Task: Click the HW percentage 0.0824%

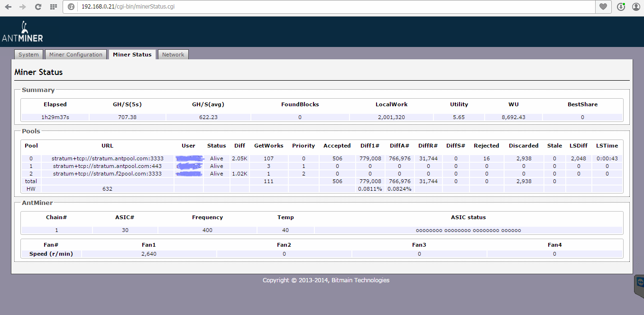Action: pyautogui.click(x=399, y=189)
